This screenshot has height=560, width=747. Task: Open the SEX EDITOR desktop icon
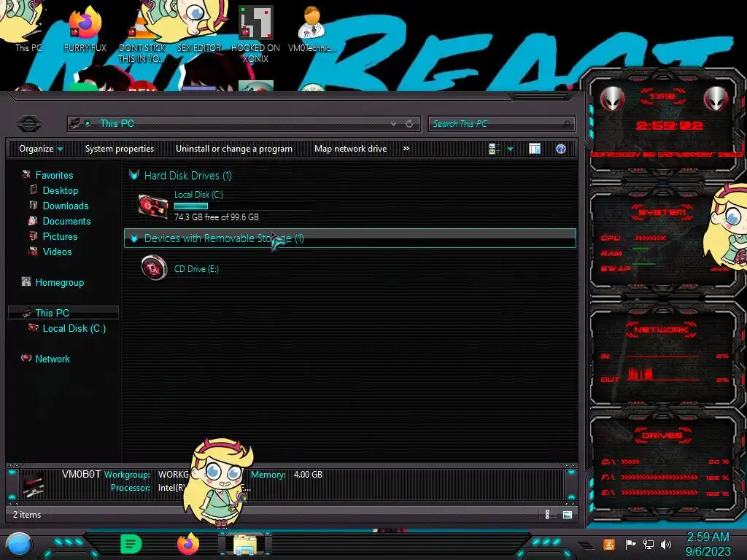coord(198,28)
